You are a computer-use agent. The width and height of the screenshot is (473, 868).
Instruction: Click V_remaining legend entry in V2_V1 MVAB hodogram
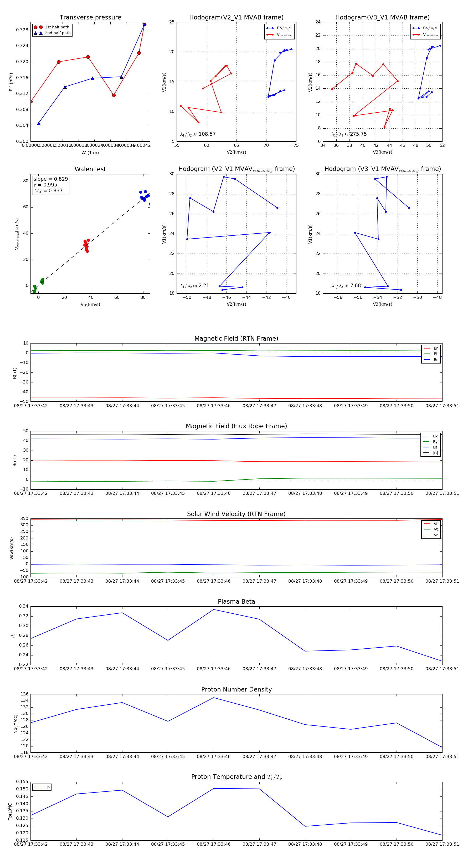point(279,35)
